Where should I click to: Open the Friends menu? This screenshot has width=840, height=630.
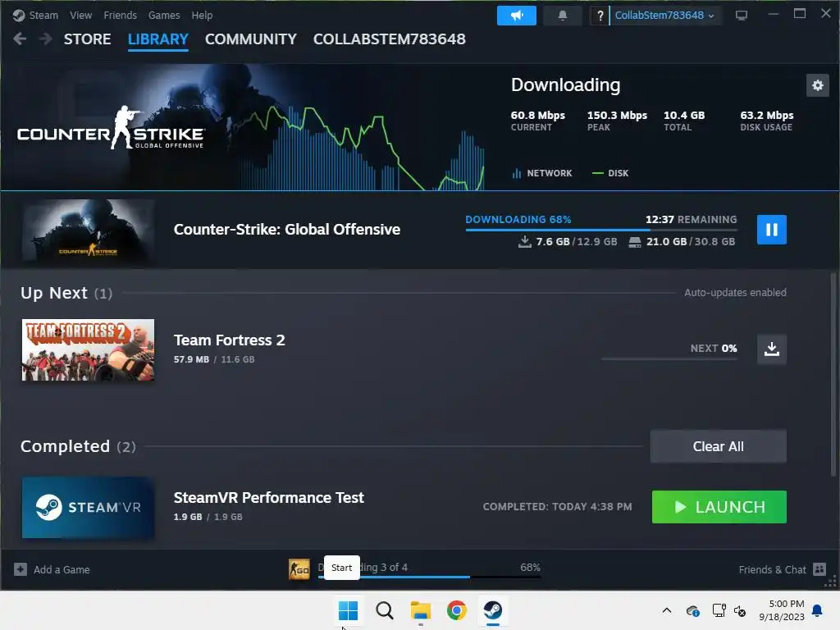[x=120, y=15]
